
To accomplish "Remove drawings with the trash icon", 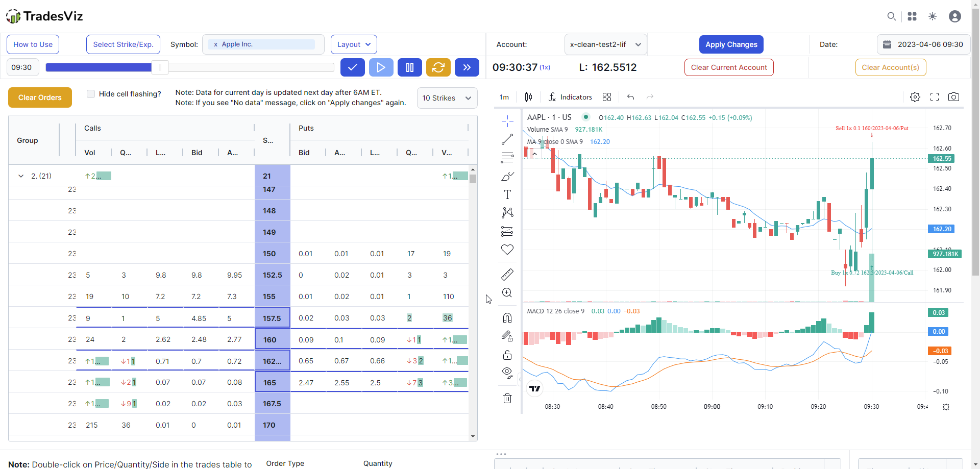I will tap(507, 398).
